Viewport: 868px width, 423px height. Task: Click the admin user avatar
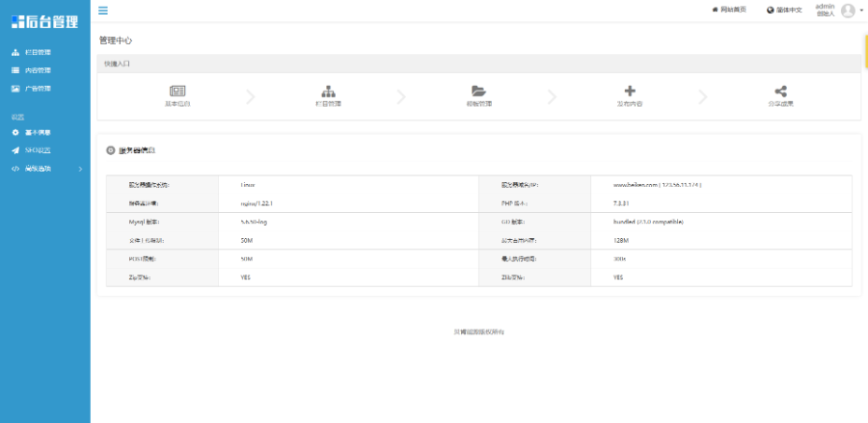tap(848, 10)
